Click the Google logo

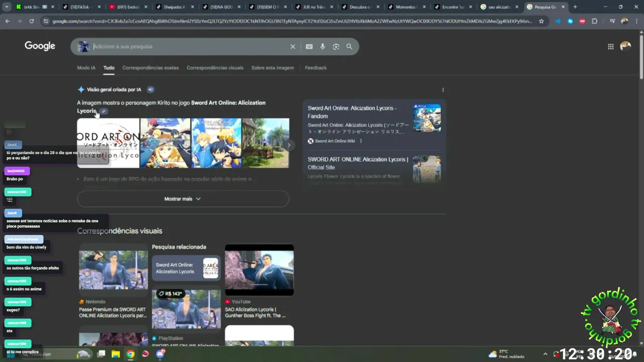click(40, 46)
